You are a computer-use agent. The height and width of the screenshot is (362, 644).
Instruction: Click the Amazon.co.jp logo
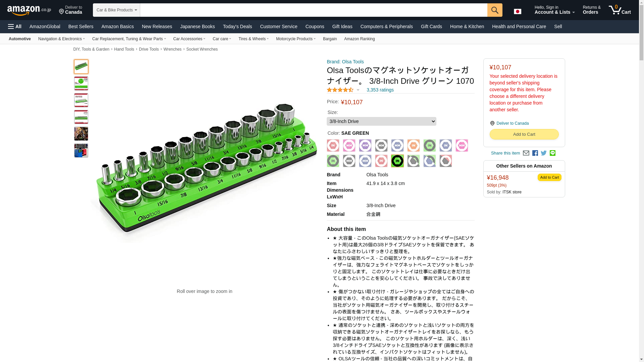pos(29,10)
